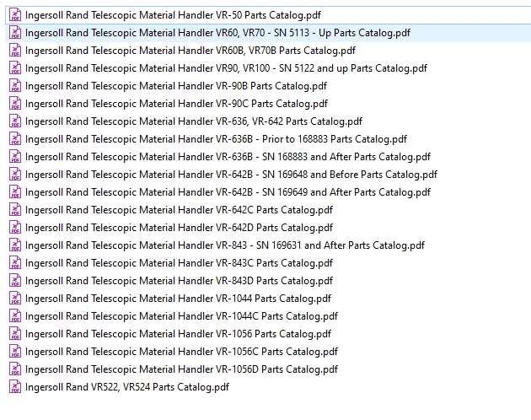Viewport: 531px width, 420px height.
Task: Click the PDF icon of VR-636, VR-642 catalog
Action: [15, 121]
